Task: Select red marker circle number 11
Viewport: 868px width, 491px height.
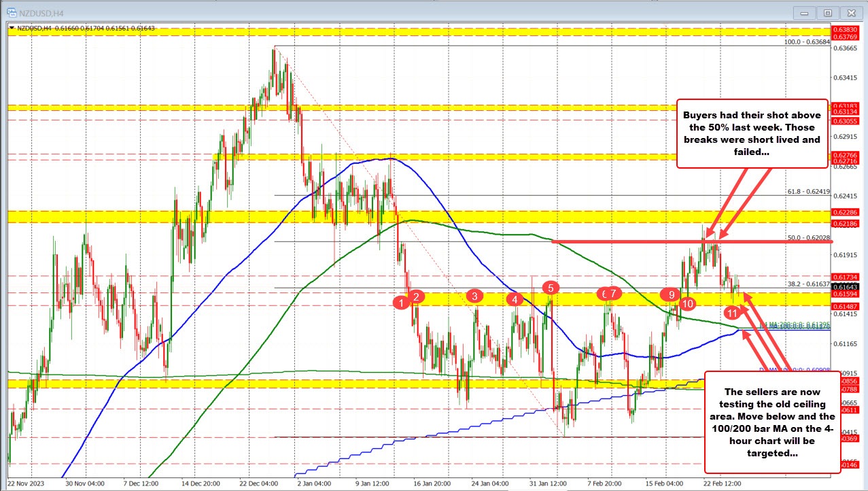Action: pos(731,313)
